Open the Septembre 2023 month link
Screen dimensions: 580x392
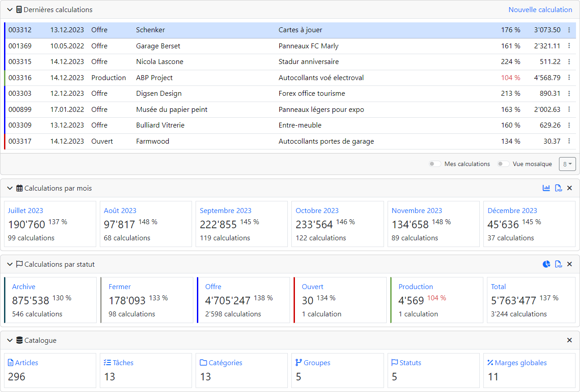[226, 210]
